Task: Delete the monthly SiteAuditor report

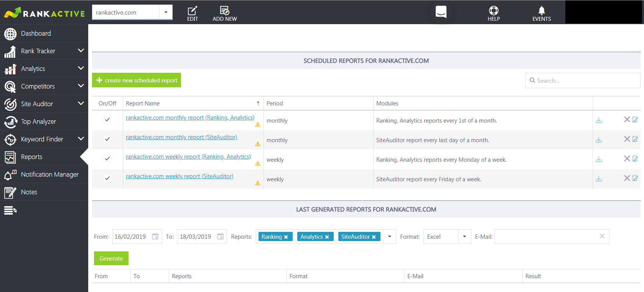Action: tap(627, 139)
